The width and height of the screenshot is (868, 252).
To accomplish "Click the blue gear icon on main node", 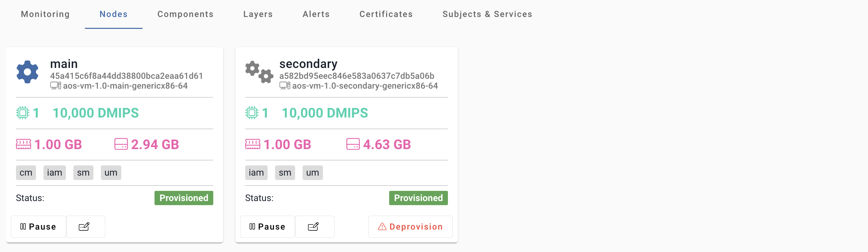I will [x=28, y=72].
